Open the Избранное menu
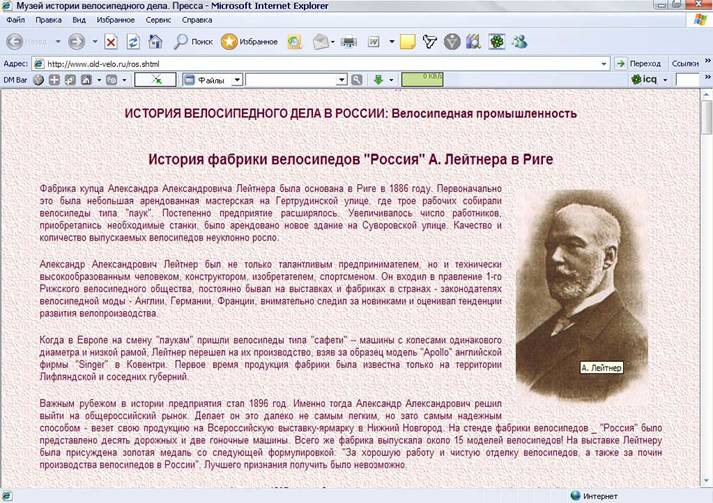The image size is (713, 503). (115, 20)
